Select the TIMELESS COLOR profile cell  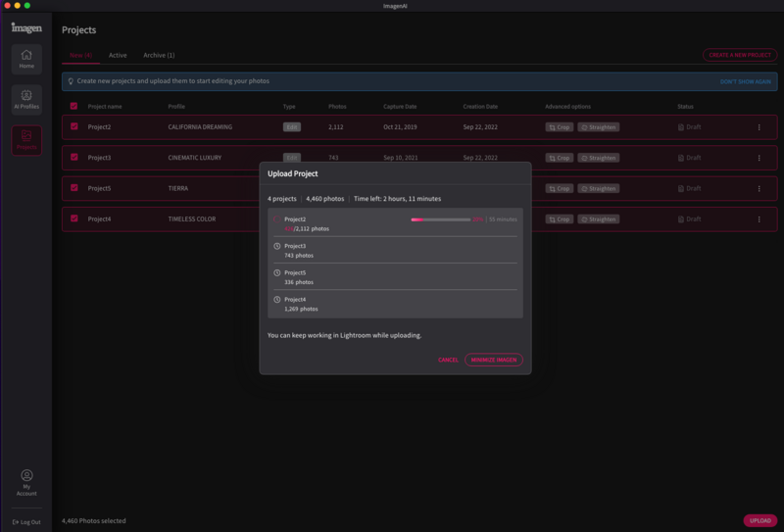point(192,219)
